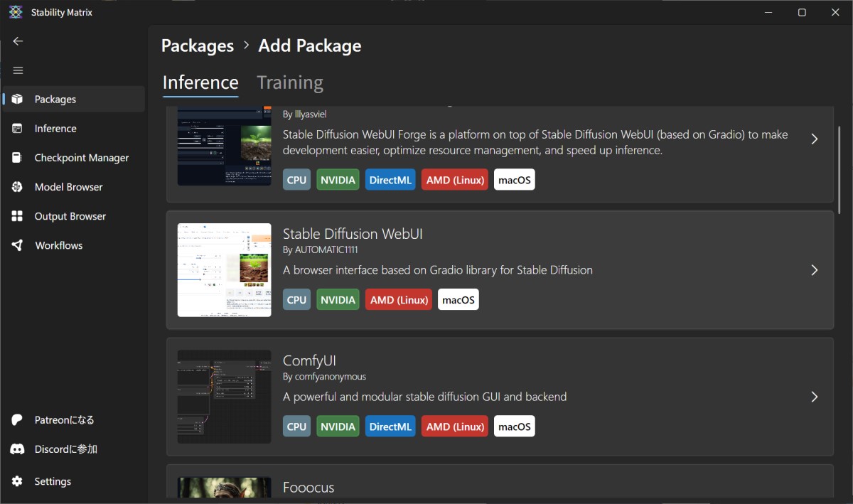
Task: Open the WebUI Forge preview thumbnail
Action: coord(225,146)
